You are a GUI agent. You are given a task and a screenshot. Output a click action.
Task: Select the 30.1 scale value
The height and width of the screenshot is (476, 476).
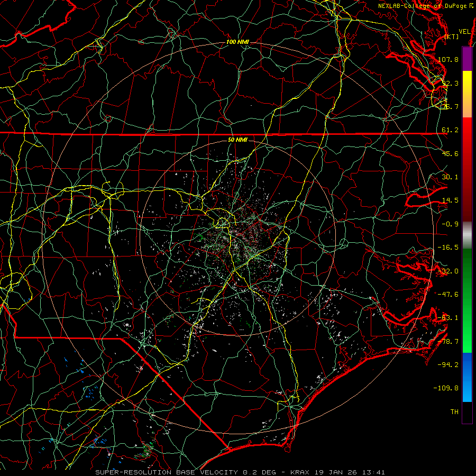coord(450,177)
